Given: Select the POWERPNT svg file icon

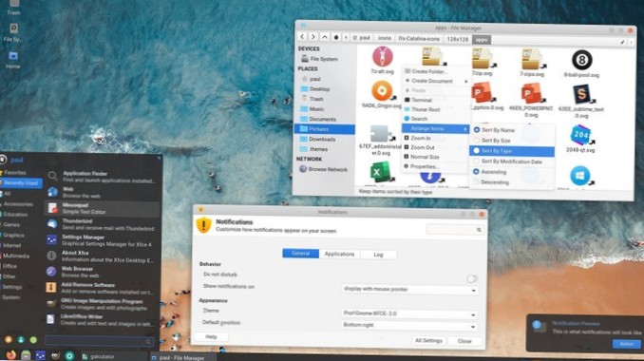Looking at the screenshot, I should click(532, 93).
